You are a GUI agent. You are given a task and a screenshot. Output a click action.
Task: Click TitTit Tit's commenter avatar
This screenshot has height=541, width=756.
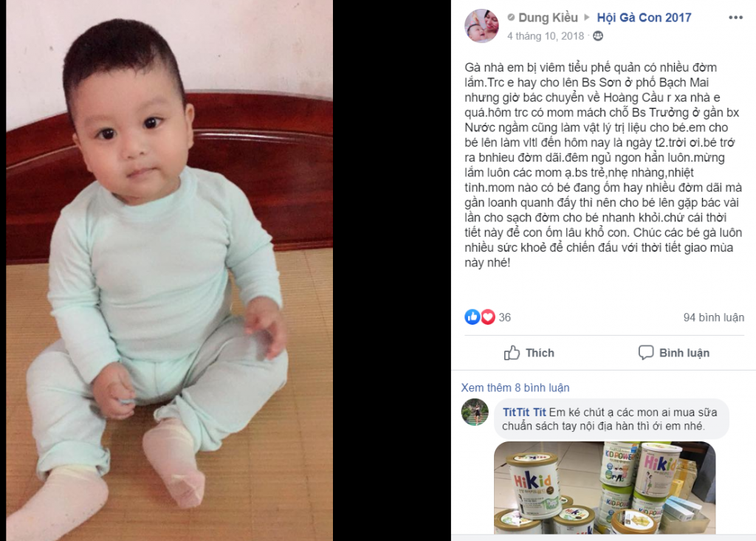475,413
